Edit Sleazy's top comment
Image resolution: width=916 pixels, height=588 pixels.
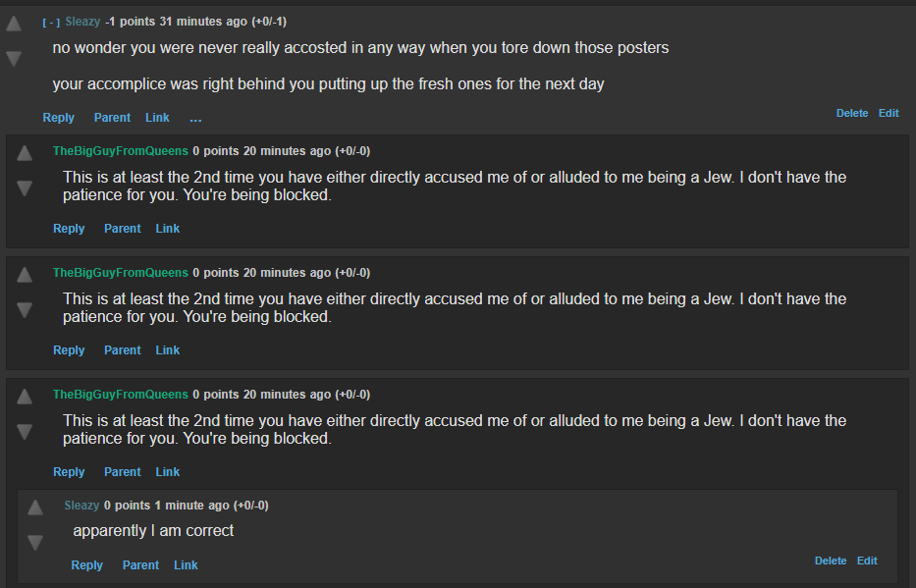click(x=889, y=113)
